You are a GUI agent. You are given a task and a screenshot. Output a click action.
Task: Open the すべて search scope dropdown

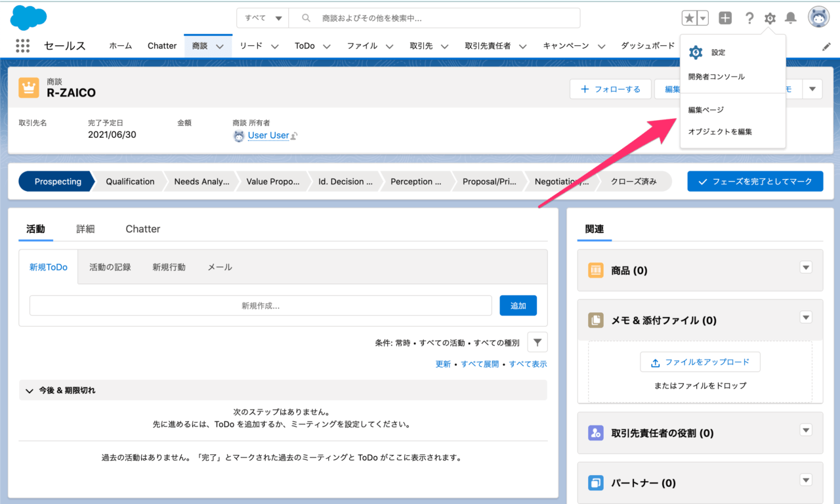pyautogui.click(x=262, y=18)
